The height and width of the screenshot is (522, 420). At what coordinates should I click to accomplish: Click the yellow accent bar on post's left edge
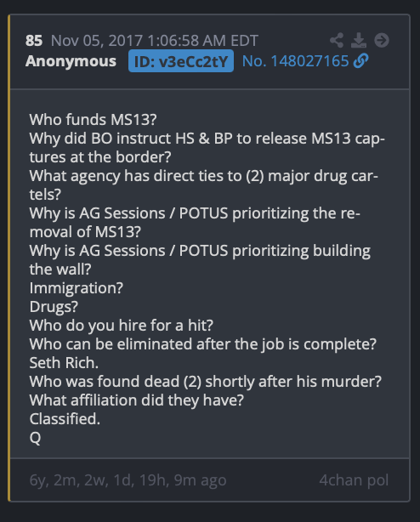coord(9,258)
